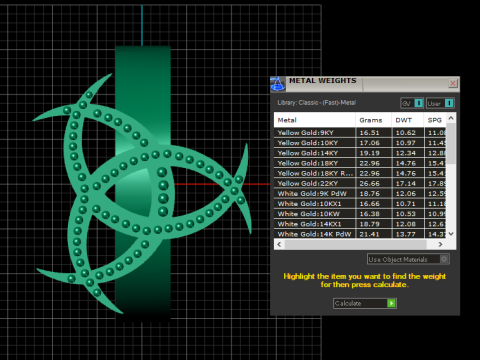Image resolution: width=480 pixels, height=360 pixels.
Task: Click the 17.14 DWT cell
Action: coord(408,183)
